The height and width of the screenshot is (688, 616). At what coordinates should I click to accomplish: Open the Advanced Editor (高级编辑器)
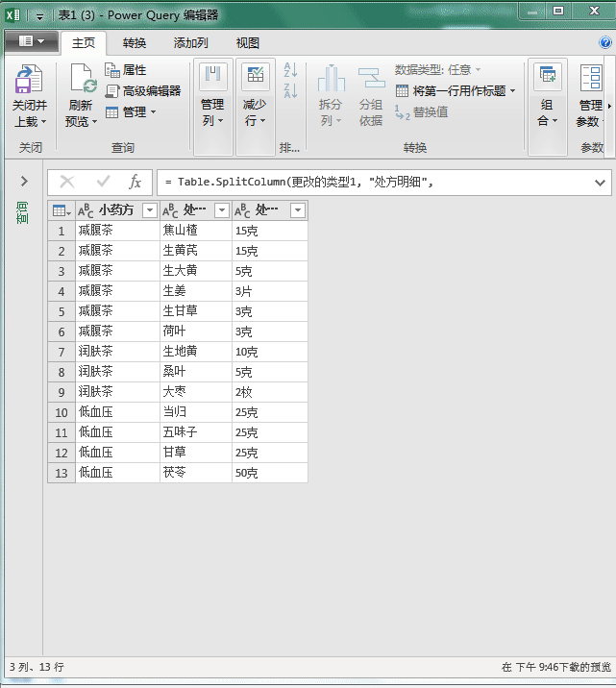tap(143, 91)
